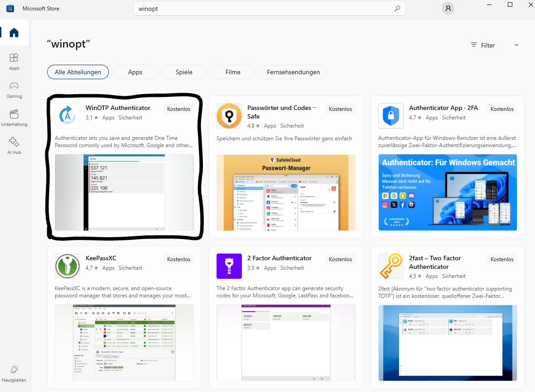Open the user account profile icon
The height and width of the screenshot is (392, 535).
pyautogui.click(x=448, y=8)
